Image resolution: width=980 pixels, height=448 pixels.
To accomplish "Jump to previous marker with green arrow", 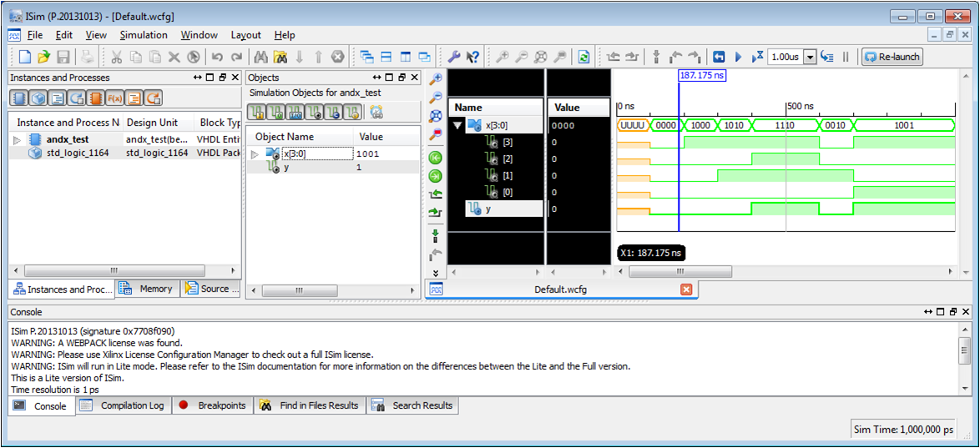I will click(x=435, y=158).
